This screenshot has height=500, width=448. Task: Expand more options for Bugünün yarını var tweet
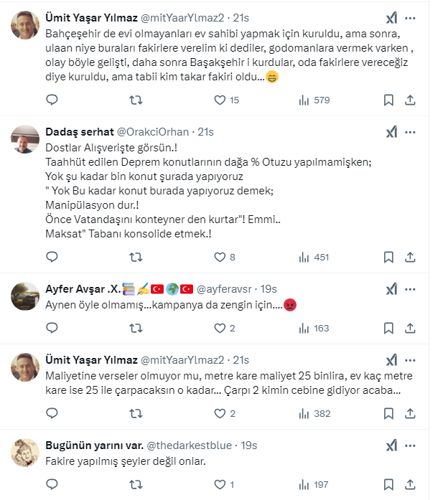(411, 445)
